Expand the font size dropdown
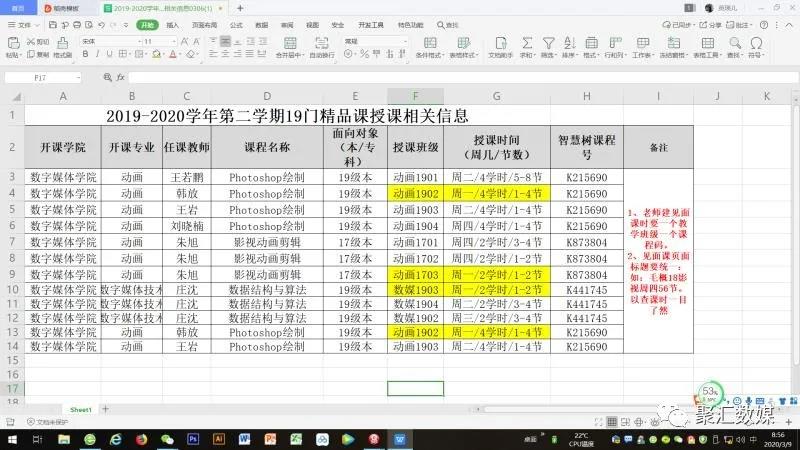The height and width of the screenshot is (450, 800). tap(178, 41)
